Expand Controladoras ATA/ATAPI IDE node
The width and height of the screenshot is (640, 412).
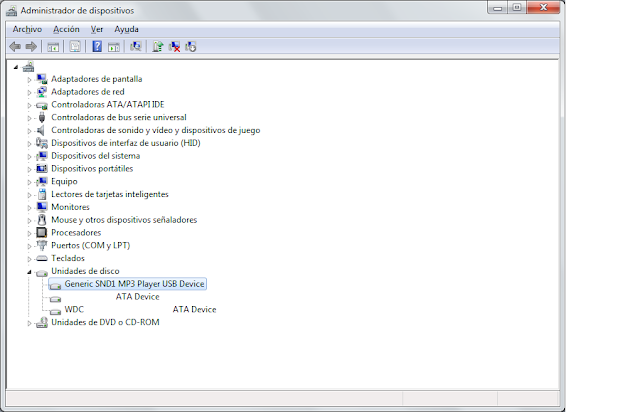click(29, 105)
